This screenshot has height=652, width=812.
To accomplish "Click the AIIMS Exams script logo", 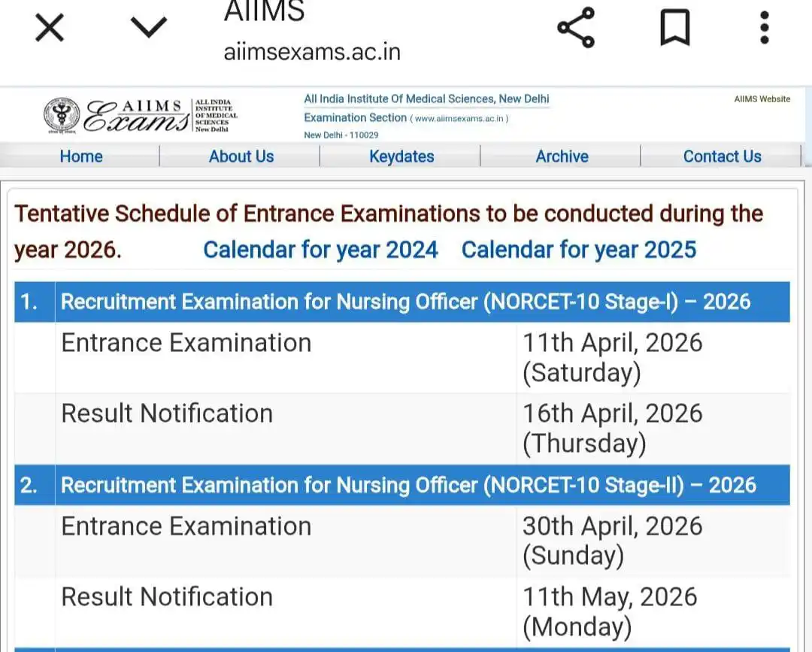I will pyautogui.click(x=138, y=116).
